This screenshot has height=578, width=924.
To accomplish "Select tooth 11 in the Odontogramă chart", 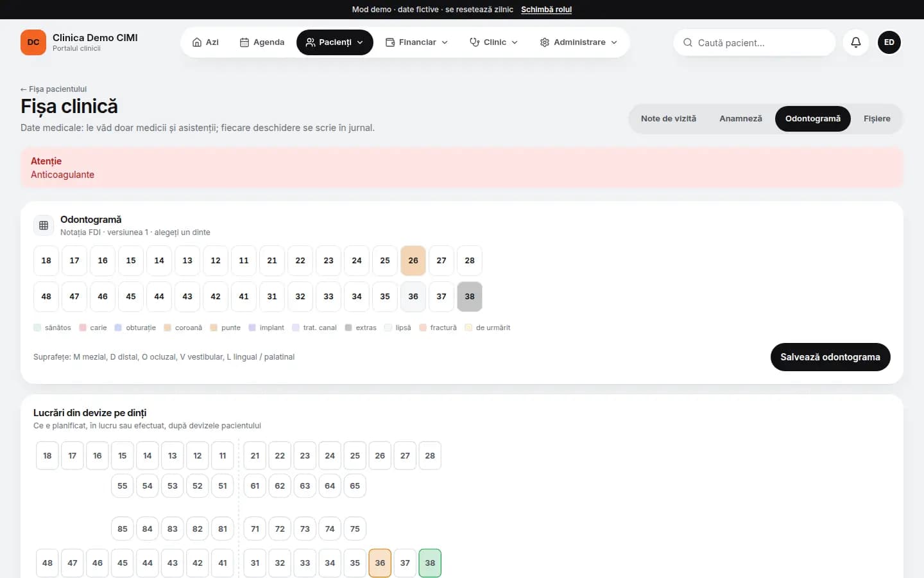I will [x=244, y=261].
